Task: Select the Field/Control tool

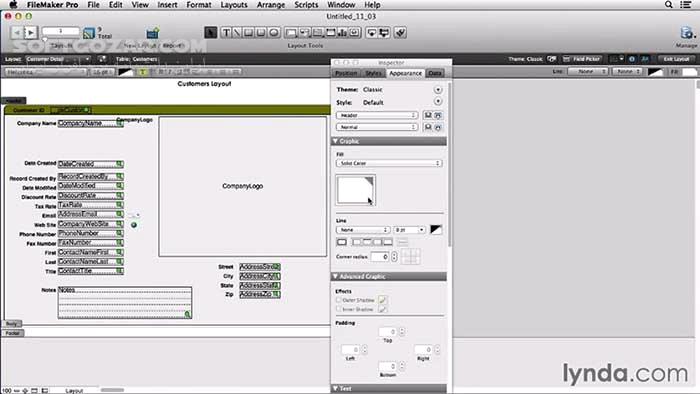Action: pyautogui.click(x=291, y=33)
